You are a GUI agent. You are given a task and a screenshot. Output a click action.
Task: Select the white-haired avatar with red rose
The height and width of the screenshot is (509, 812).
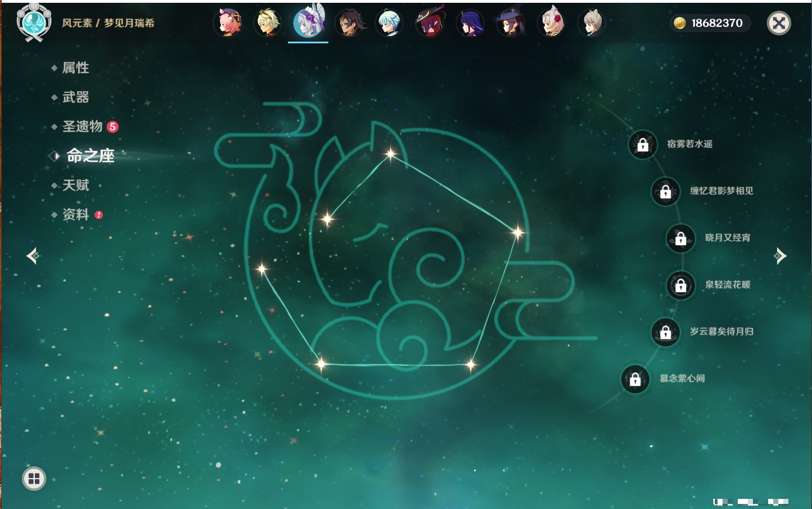pos(551,23)
